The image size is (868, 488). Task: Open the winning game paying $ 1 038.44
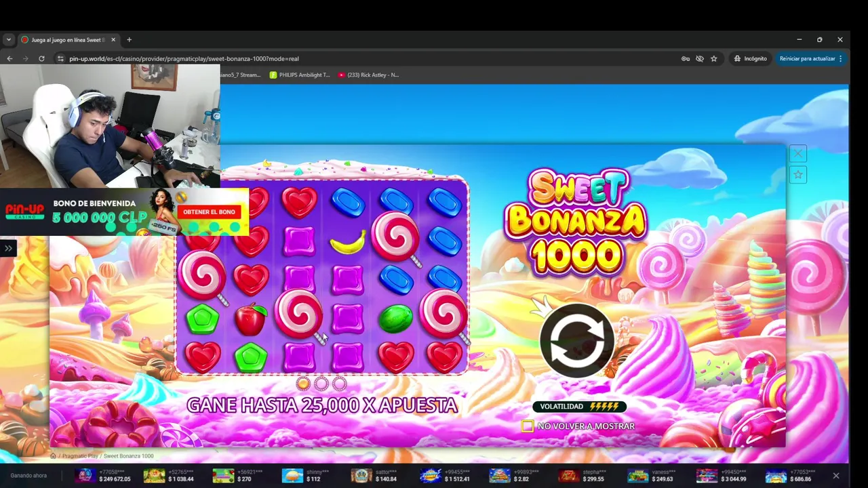click(169, 476)
